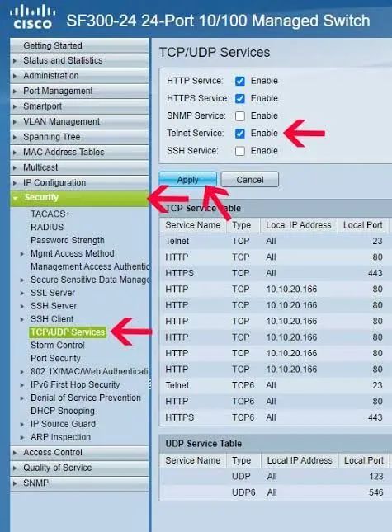Screen dimensions: 392x532
Task: Uncheck the Telnet Service Enable checkbox
Action: pyautogui.click(x=240, y=134)
